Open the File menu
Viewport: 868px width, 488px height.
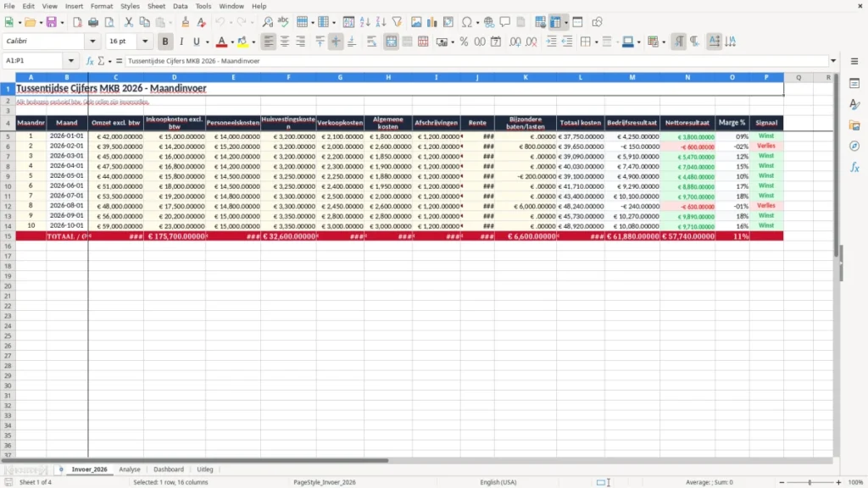pyautogui.click(x=9, y=6)
